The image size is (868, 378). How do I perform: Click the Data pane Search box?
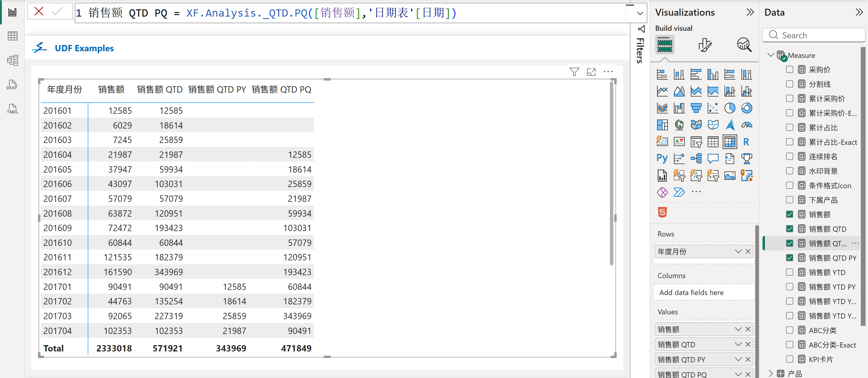pos(816,35)
